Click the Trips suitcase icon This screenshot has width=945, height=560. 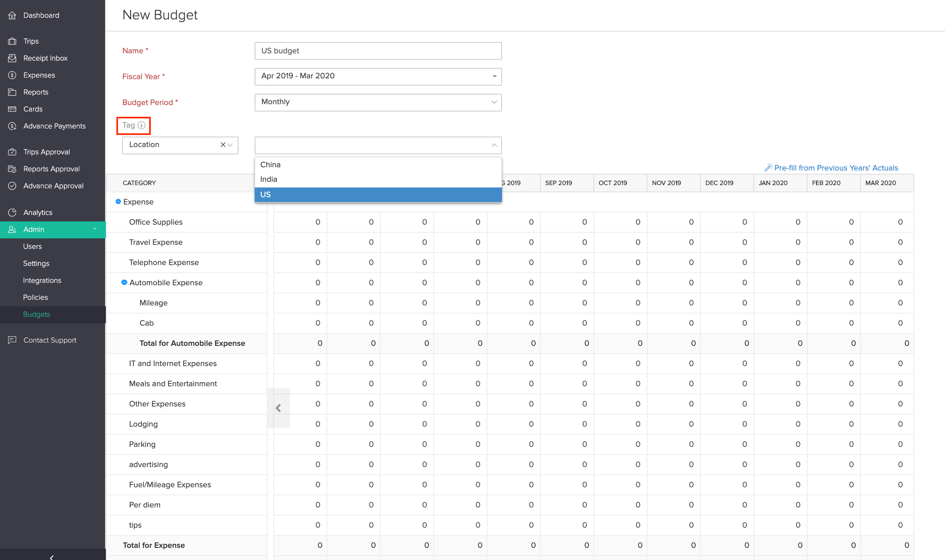pyautogui.click(x=12, y=41)
